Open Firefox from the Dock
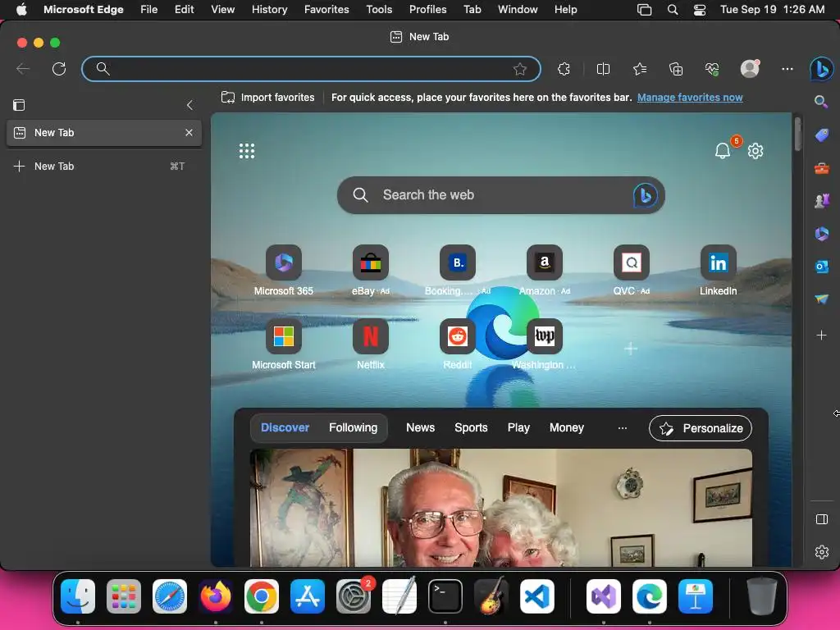Image resolution: width=840 pixels, height=630 pixels. (x=216, y=596)
